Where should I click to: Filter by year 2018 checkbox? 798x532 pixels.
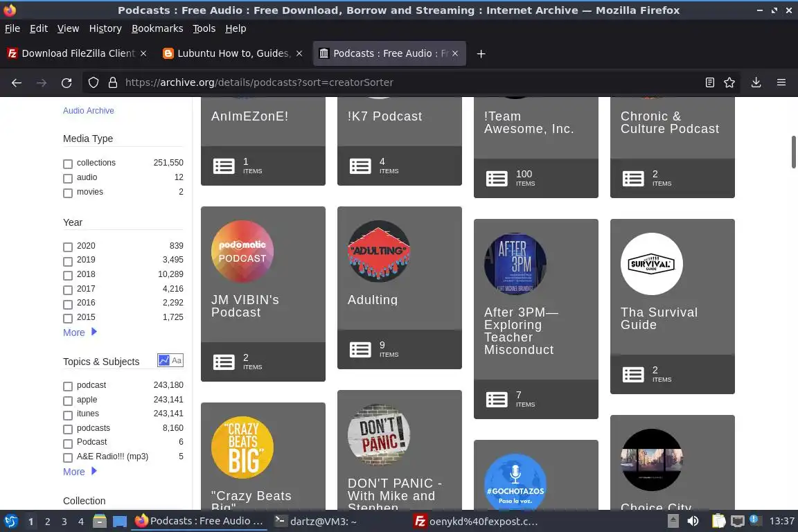(x=68, y=276)
